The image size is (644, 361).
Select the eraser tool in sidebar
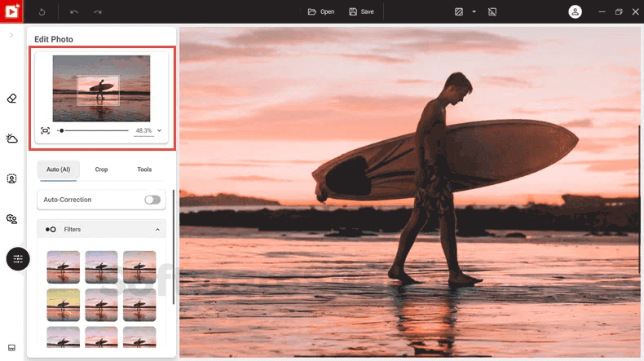(x=11, y=99)
